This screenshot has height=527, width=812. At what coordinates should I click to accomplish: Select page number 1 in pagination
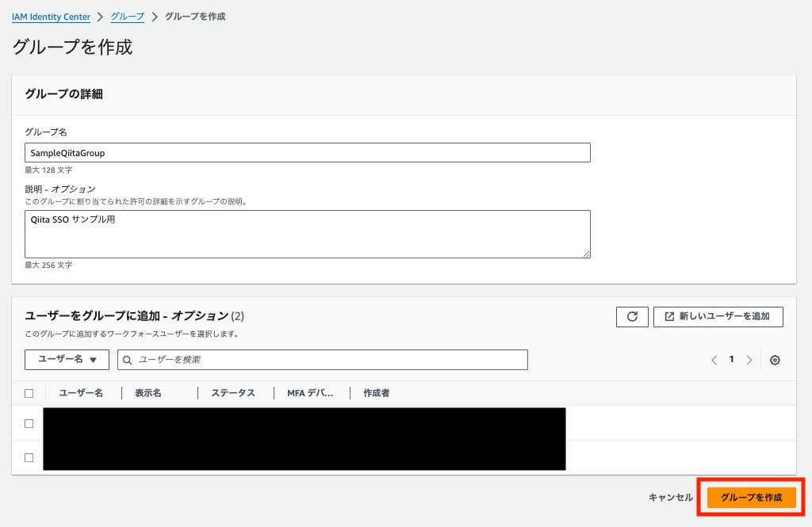(x=730, y=360)
